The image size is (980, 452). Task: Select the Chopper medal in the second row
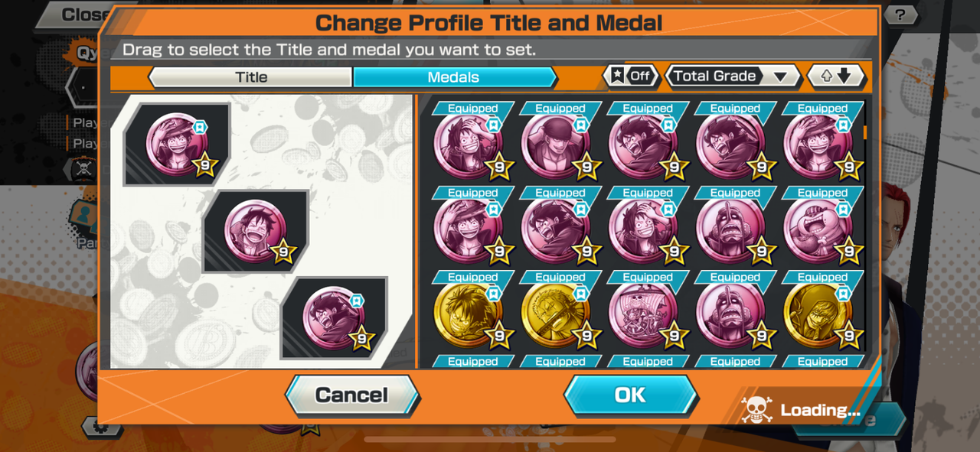[x=818, y=228]
